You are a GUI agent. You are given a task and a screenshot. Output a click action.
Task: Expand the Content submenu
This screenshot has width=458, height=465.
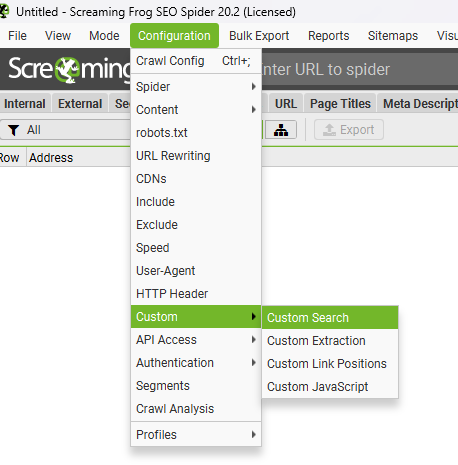click(x=196, y=110)
